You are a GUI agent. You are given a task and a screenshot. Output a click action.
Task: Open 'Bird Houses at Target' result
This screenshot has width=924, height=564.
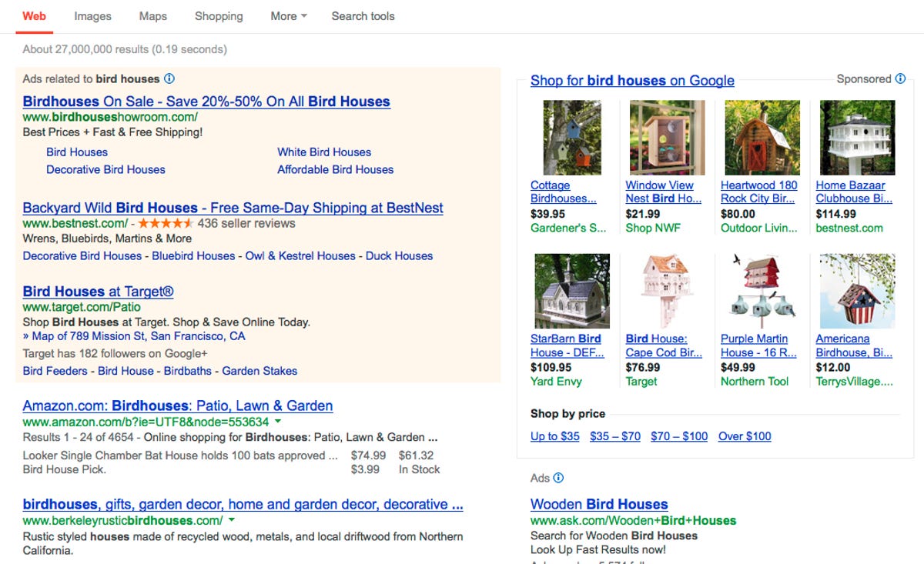tap(97, 291)
